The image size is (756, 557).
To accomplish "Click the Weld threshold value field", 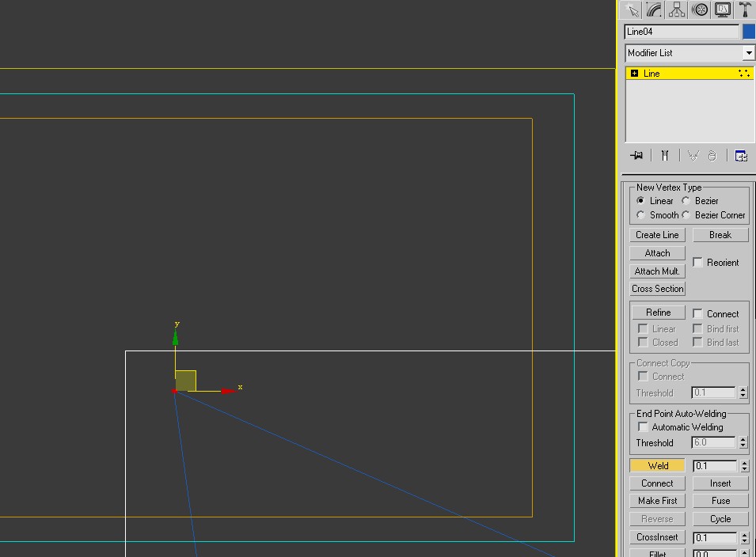I will (x=715, y=465).
